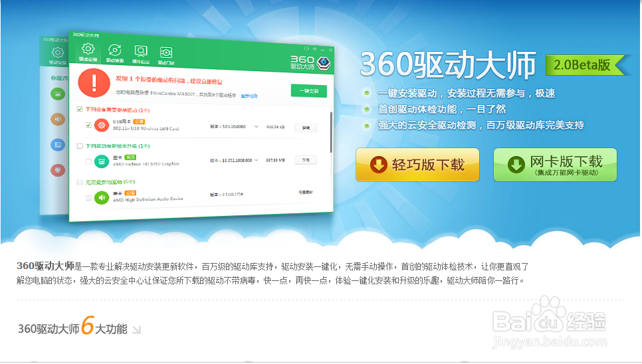Expand version dropdown for 5.01.10.0000

(257, 127)
